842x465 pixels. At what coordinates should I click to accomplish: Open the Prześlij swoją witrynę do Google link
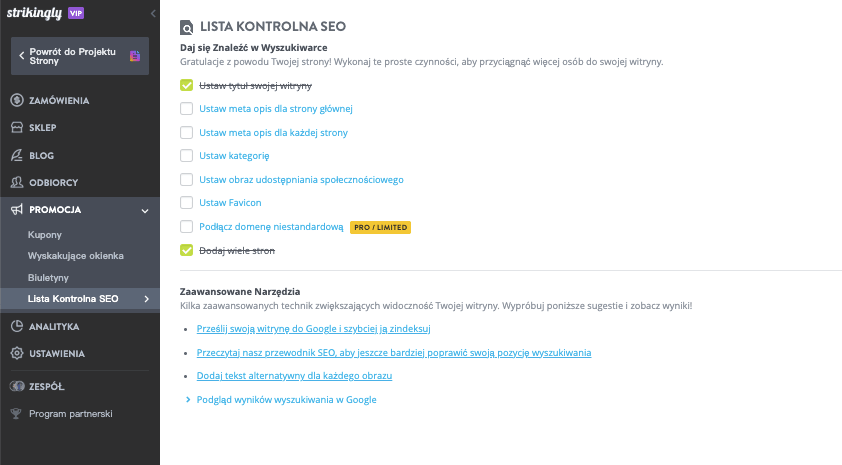pyautogui.click(x=314, y=329)
